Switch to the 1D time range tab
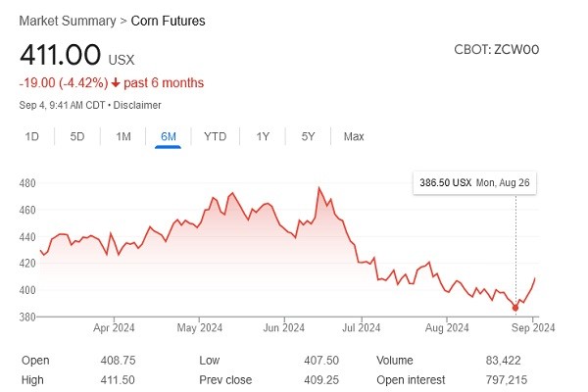 click(32, 136)
